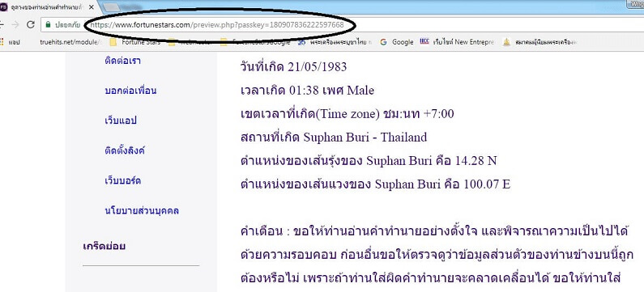Click the birthplace Suphan Buri - Thailand line
Viewport: 644px width, 292px height.
pyautogui.click(x=334, y=137)
